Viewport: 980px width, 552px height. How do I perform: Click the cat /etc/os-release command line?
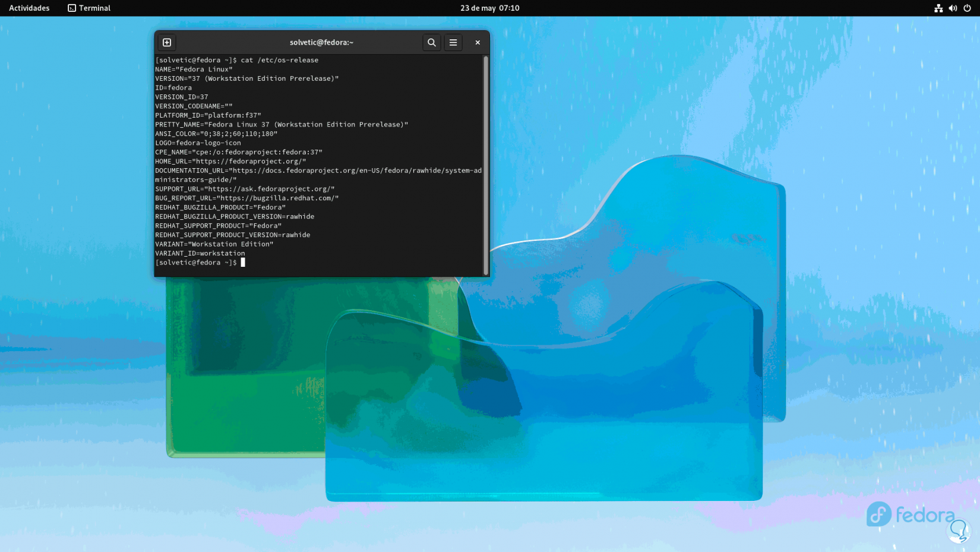click(237, 60)
